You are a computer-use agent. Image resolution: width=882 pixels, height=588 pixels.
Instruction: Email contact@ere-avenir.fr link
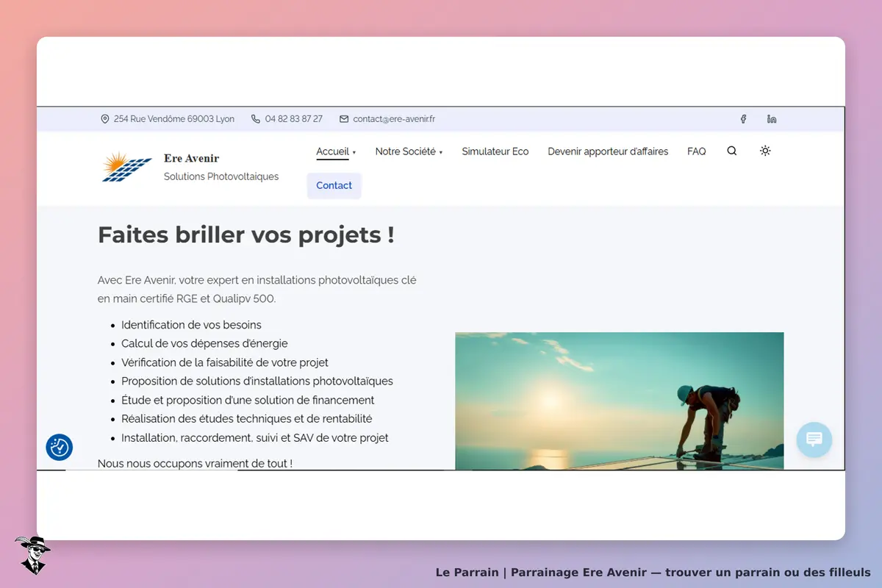394,119
